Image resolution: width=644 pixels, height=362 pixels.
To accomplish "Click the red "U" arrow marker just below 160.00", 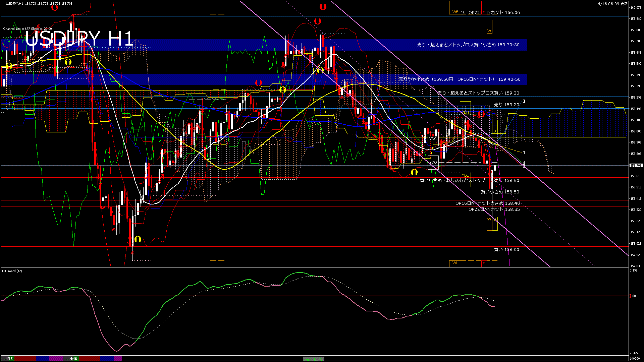I will point(318,21).
